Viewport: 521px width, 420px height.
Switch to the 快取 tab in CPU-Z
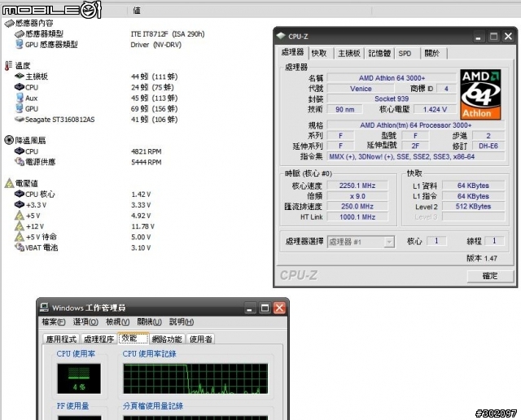point(319,53)
